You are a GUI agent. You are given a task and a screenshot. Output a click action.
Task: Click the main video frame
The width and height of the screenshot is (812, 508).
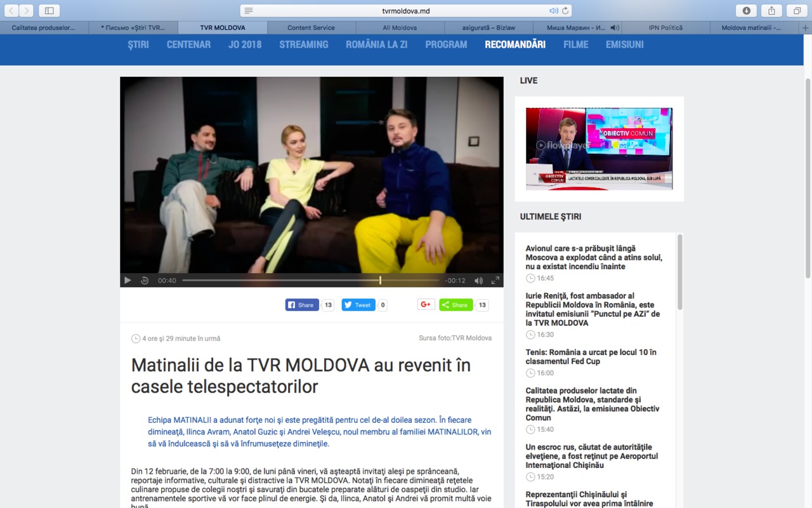point(311,175)
